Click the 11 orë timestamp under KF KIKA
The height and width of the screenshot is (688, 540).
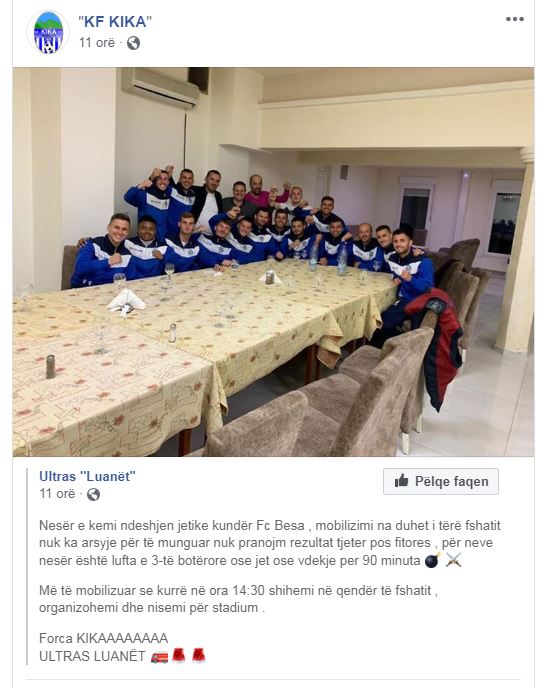[x=97, y=43]
